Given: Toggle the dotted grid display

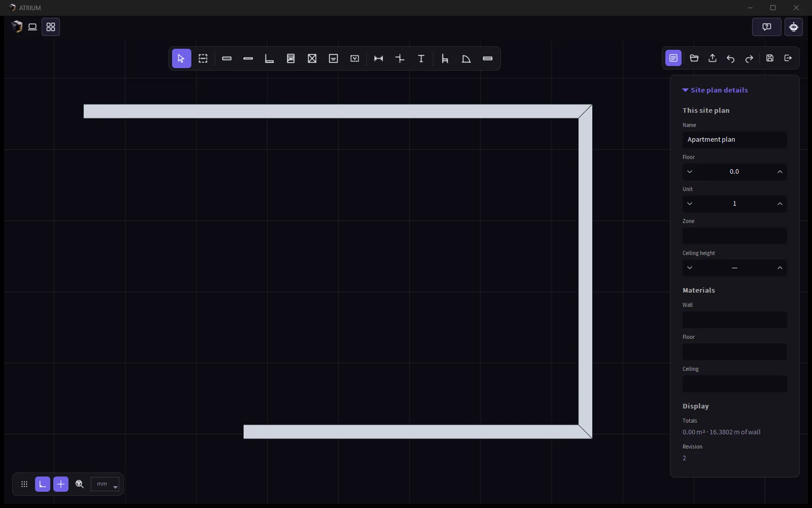Looking at the screenshot, I should pyautogui.click(x=24, y=484).
